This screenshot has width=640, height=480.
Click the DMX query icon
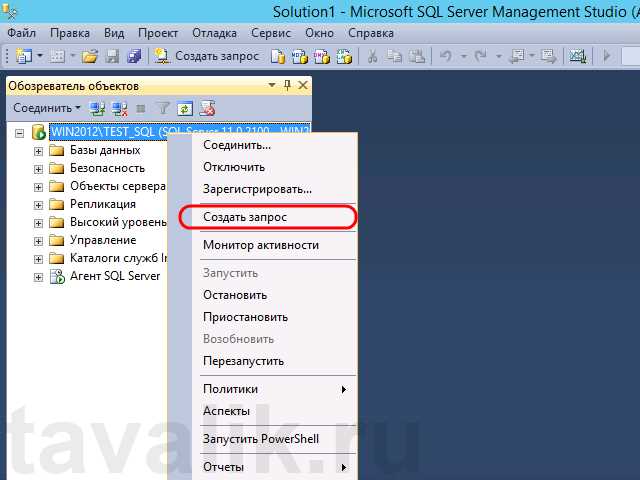[322, 56]
